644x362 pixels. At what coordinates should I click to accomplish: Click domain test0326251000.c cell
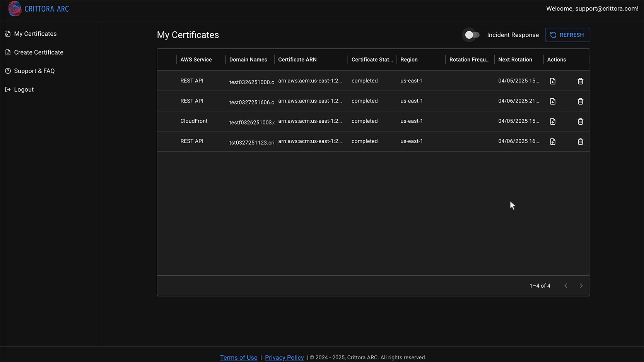pos(252,82)
